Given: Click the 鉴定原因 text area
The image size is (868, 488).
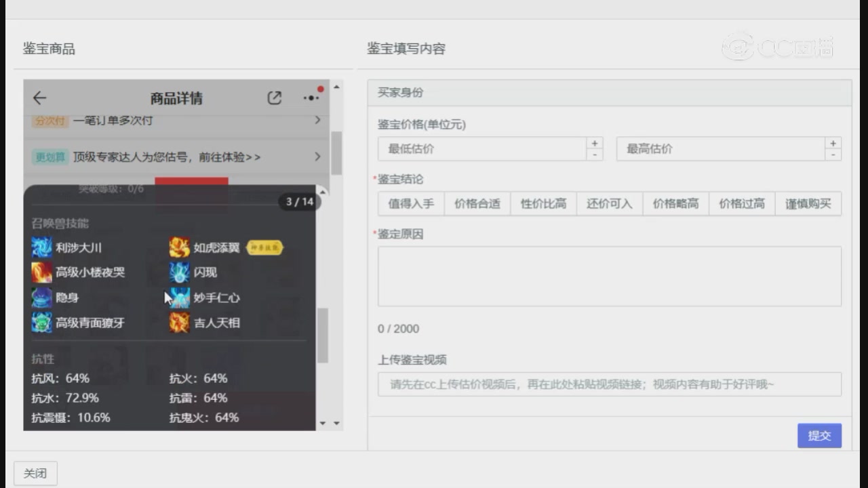Looking at the screenshot, I should (x=610, y=277).
